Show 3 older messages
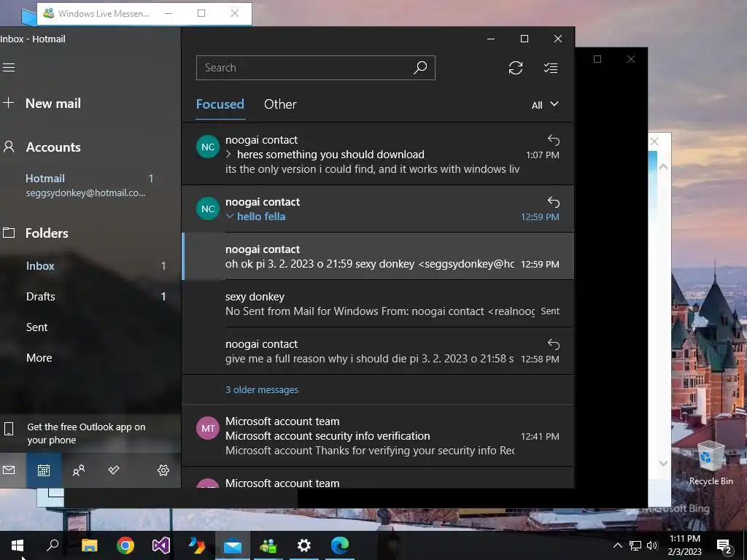 tap(262, 389)
